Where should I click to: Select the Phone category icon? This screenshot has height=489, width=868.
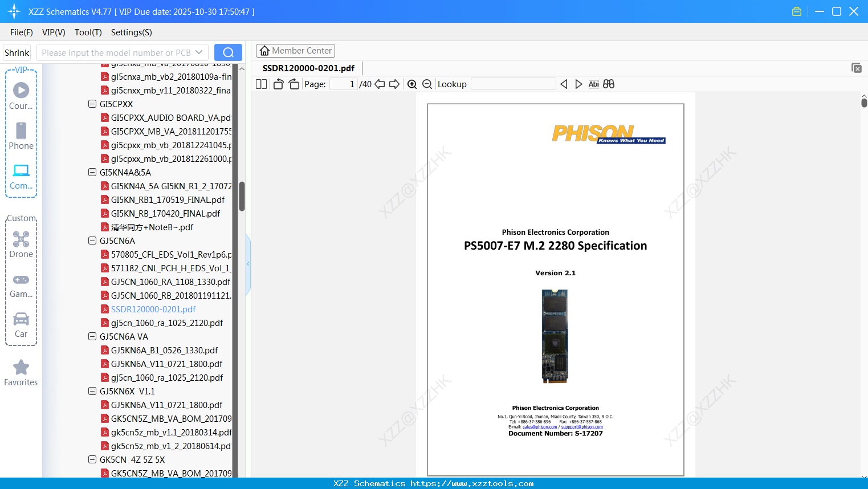pos(21,136)
